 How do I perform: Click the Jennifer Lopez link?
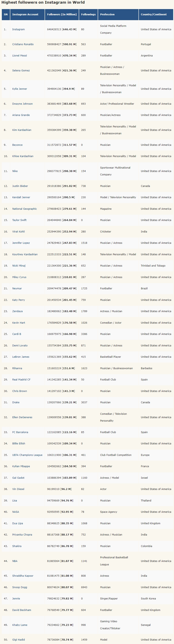pos(21,243)
